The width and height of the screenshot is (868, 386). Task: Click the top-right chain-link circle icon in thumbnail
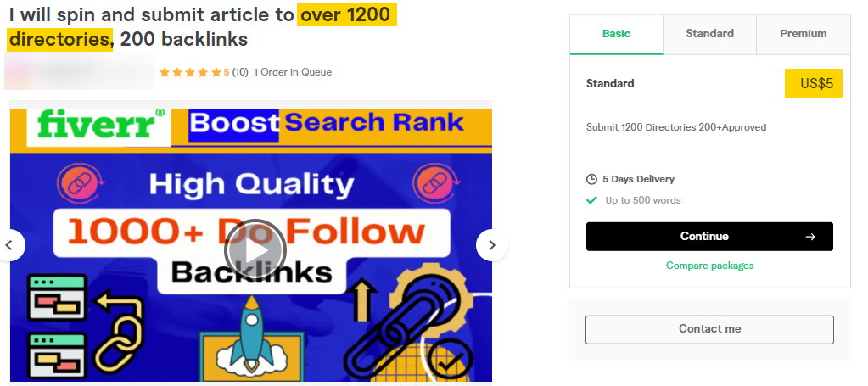431,182
